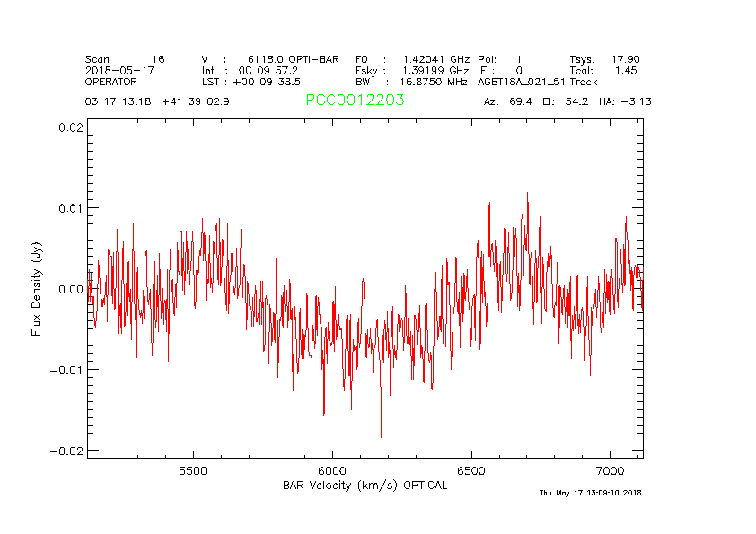Click the green PGC0012203 source title
The image size is (756, 534).
point(355,101)
